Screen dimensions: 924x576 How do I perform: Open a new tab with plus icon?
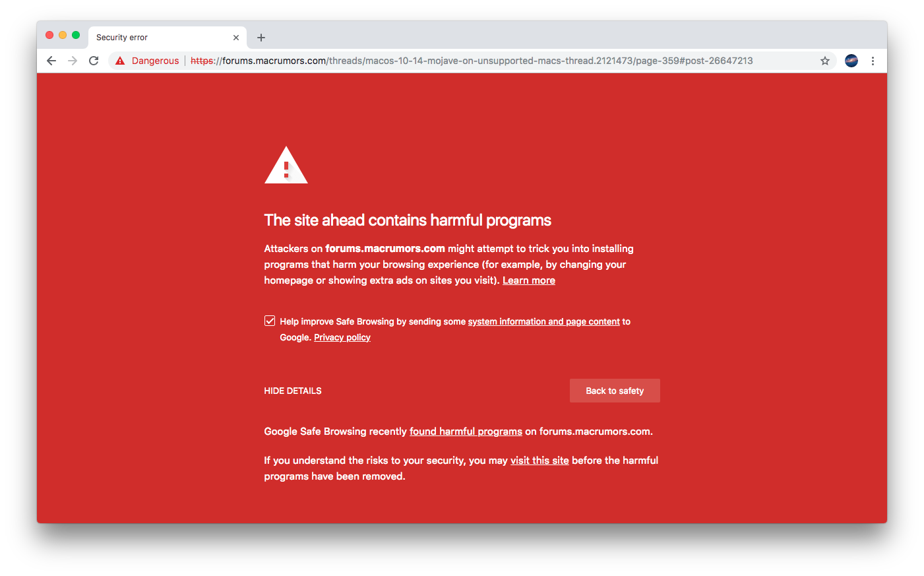tap(261, 38)
